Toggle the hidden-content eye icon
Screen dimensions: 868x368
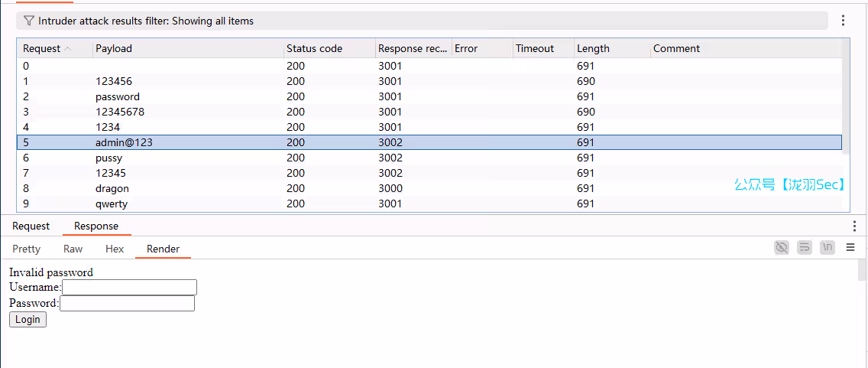click(781, 248)
